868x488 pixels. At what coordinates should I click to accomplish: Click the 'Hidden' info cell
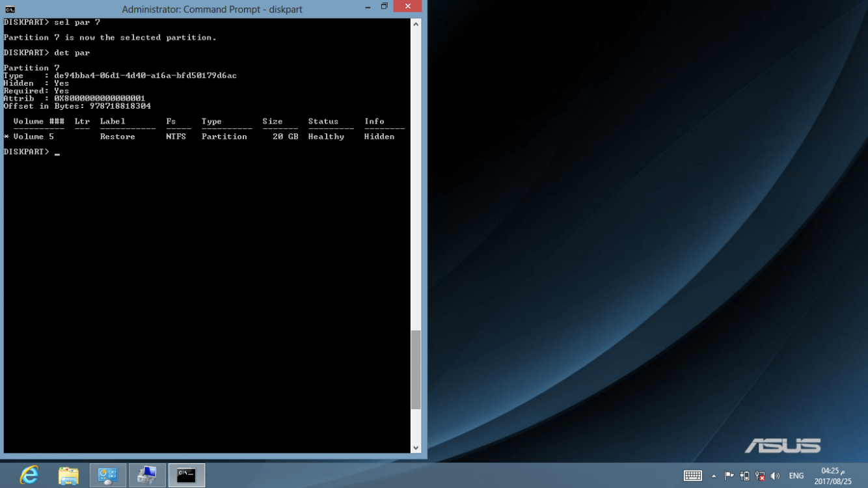(379, 137)
